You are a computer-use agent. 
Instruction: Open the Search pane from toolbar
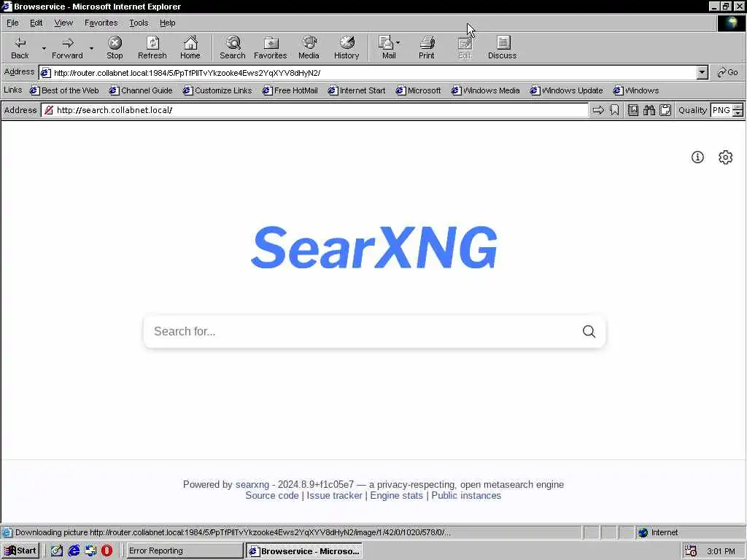pyautogui.click(x=233, y=47)
